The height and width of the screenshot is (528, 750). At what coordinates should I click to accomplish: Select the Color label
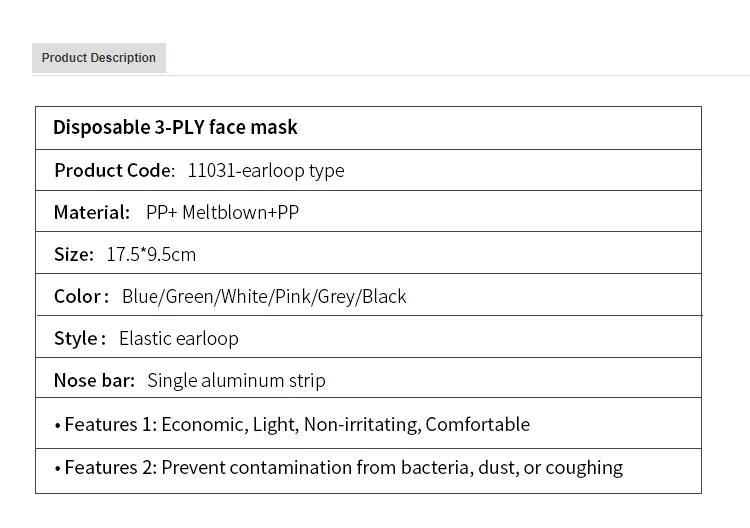81,296
